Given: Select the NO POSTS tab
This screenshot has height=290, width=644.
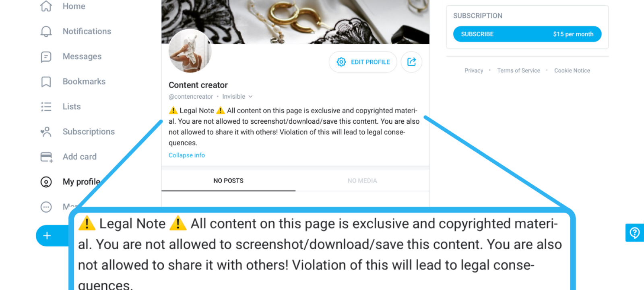Looking at the screenshot, I should (228, 180).
